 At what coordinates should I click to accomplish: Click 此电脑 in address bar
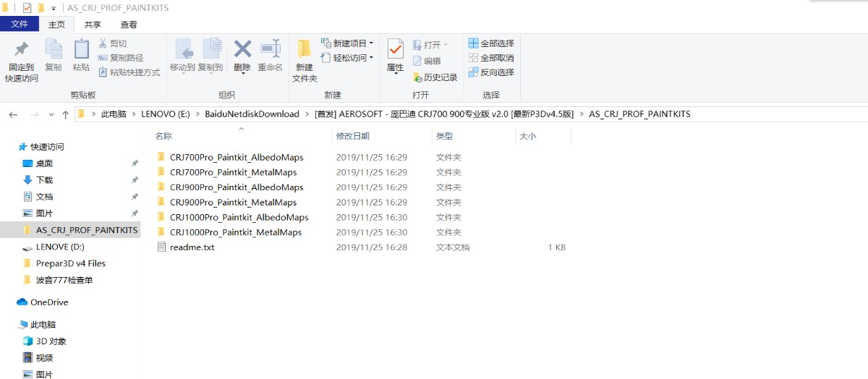(114, 114)
